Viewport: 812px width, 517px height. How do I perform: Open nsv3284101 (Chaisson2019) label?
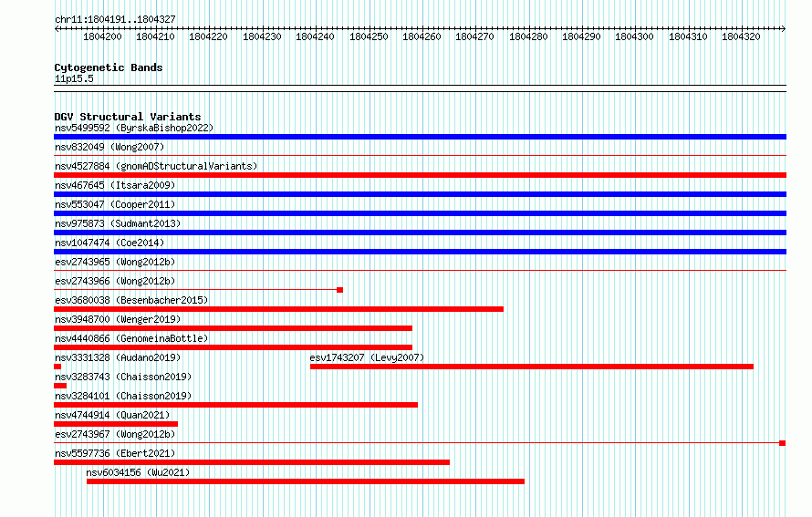tap(123, 396)
